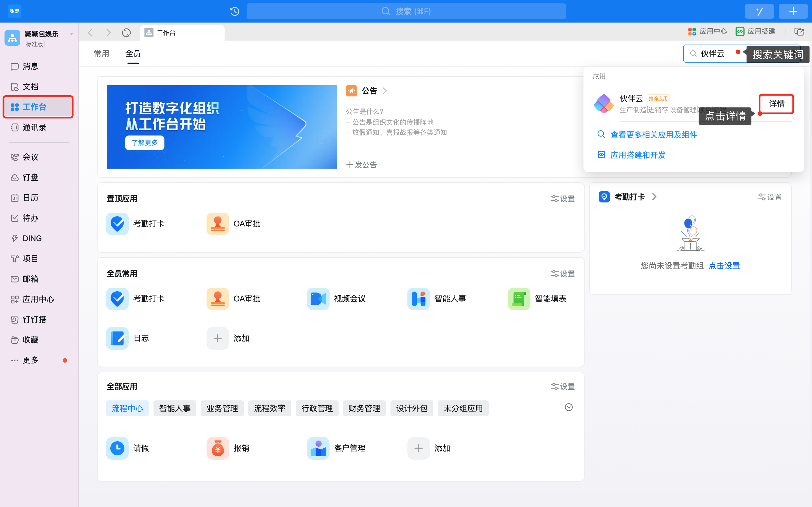Select 流程中心 category tab
The width and height of the screenshot is (812, 507).
(128, 408)
